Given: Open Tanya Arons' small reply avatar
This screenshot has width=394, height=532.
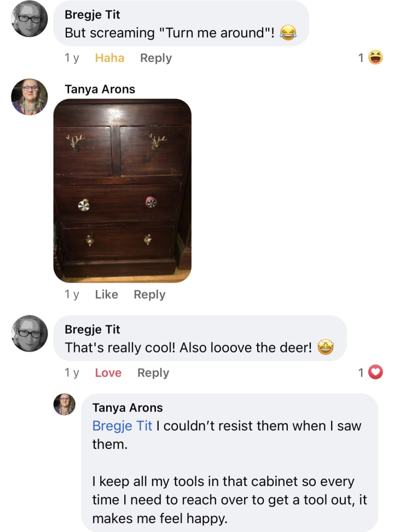Looking at the screenshot, I should (x=65, y=404).
